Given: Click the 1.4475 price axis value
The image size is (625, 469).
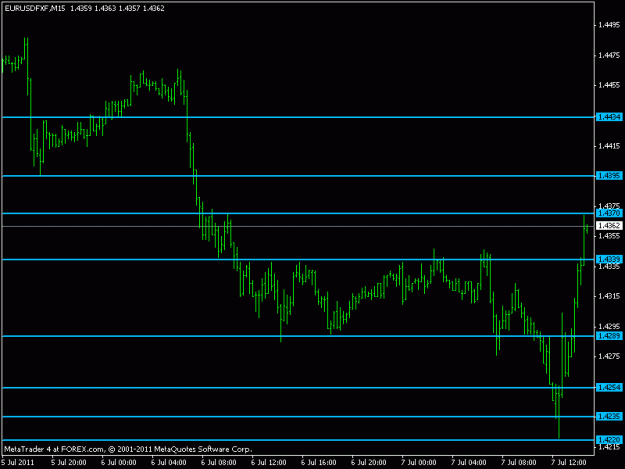Looking at the screenshot, I should [609, 55].
